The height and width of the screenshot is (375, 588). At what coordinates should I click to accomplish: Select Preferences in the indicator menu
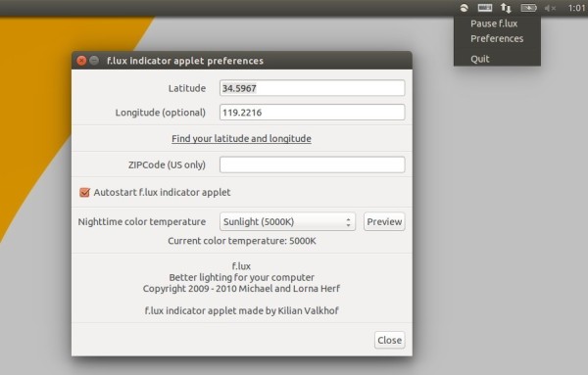[x=497, y=38]
